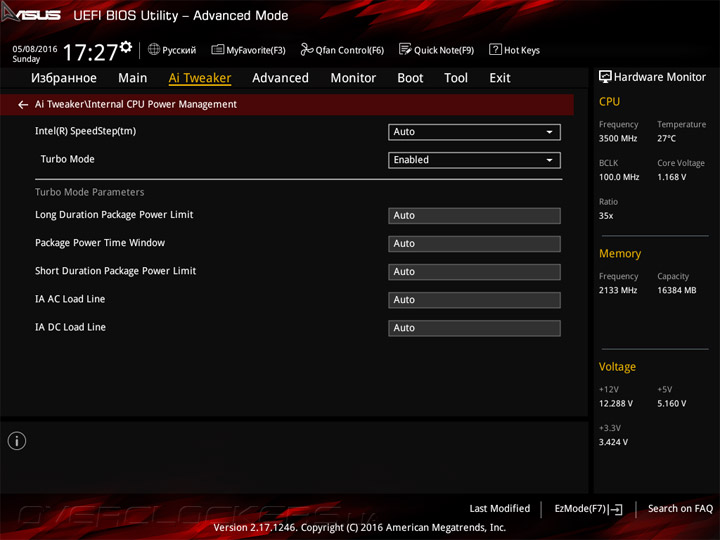Click the Turbo Mode label
720x540 pixels.
pos(68,159)
